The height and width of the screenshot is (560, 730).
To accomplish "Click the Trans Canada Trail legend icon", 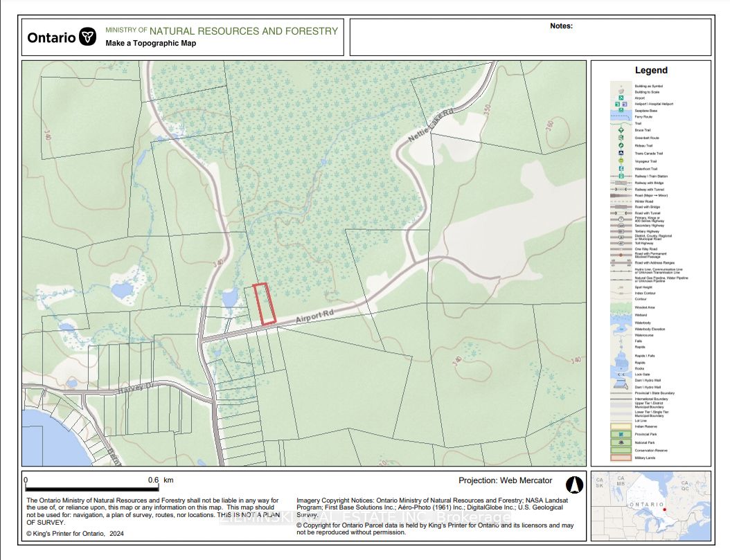I will click(621, 154).
